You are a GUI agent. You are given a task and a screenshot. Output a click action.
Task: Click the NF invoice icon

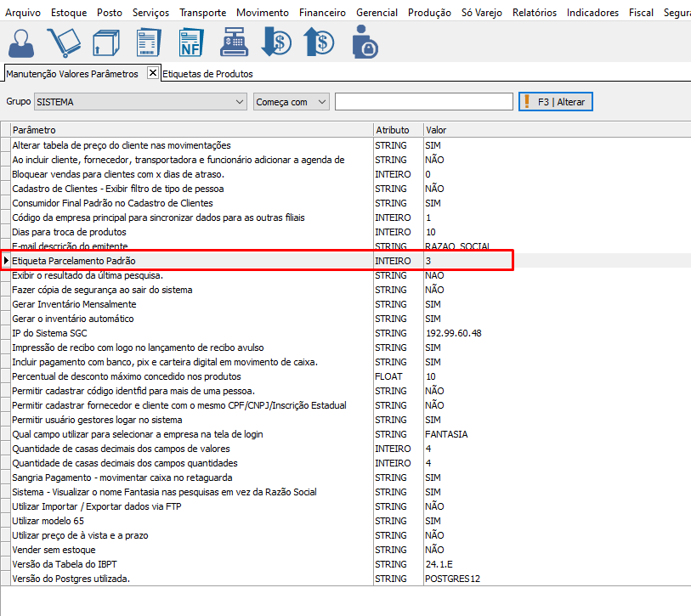point(191,42)
